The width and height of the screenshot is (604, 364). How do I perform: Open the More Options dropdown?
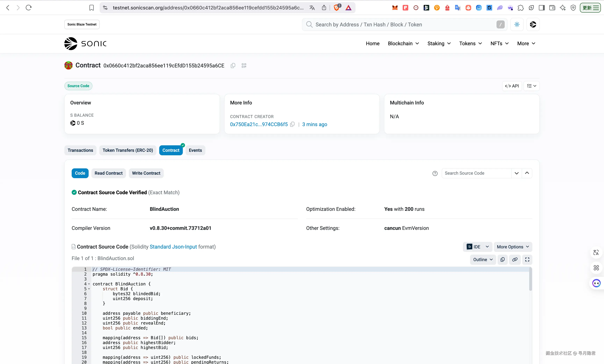coord(513,247)
